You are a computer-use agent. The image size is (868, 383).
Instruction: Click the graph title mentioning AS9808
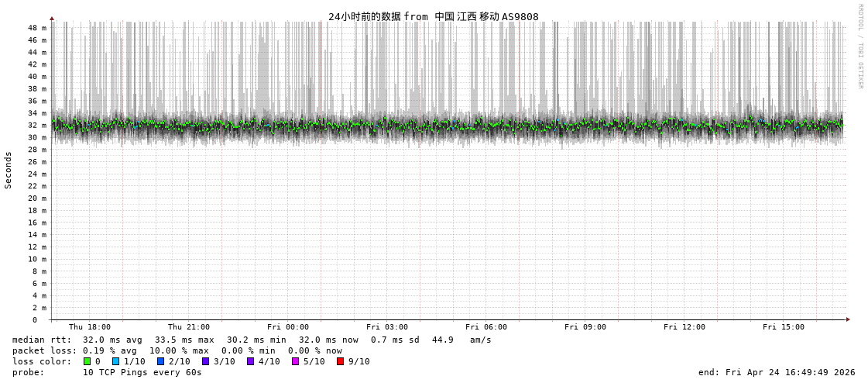point(433,16)
